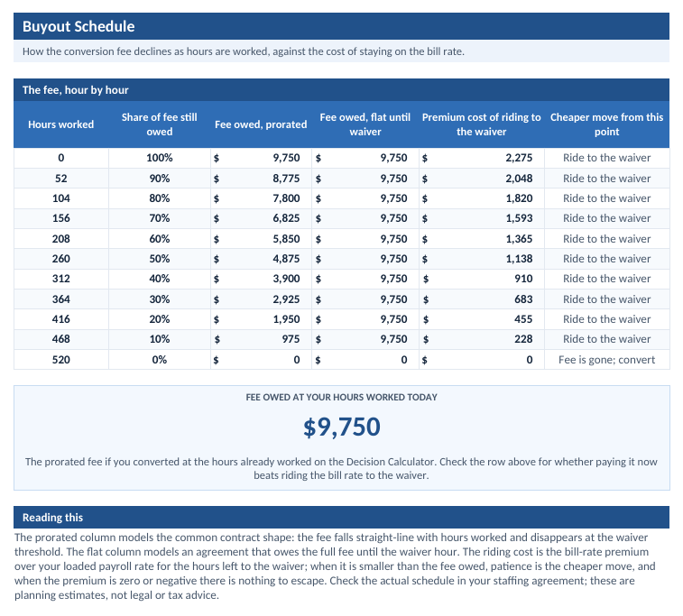Click the premium cost cell '1,820'
The image size is (683, 616).
coord(481,198)
